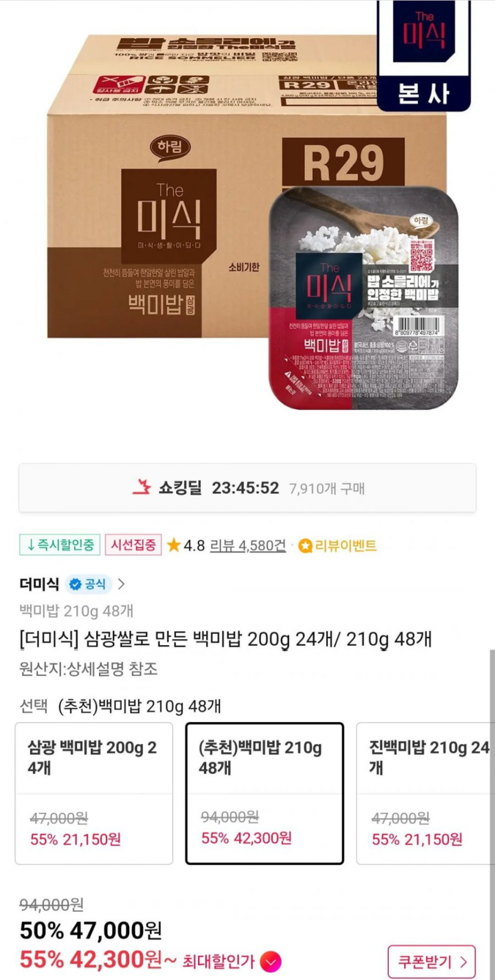
Task: Tap the orange star rating icon
Action: (174, 545)
